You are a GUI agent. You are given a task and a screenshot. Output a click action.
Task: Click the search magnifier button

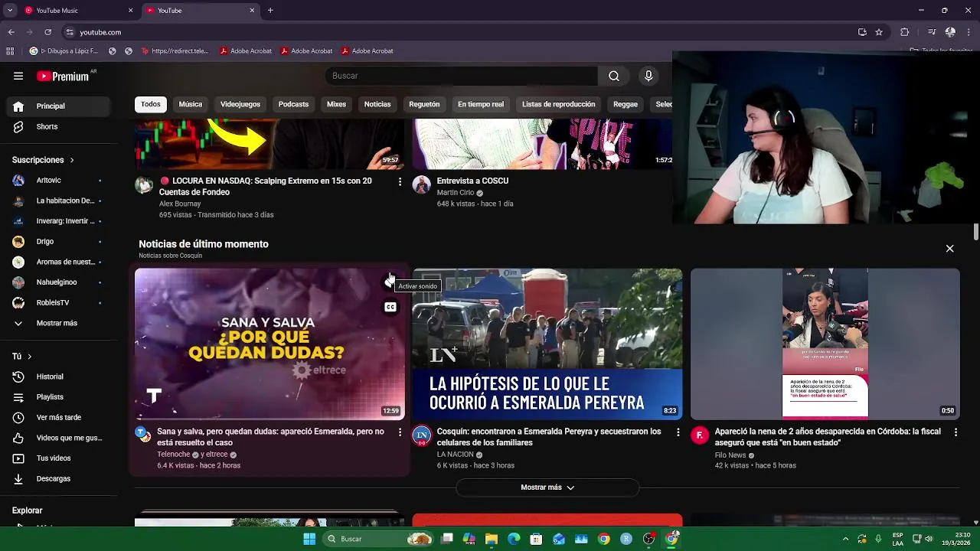[614, 76]
